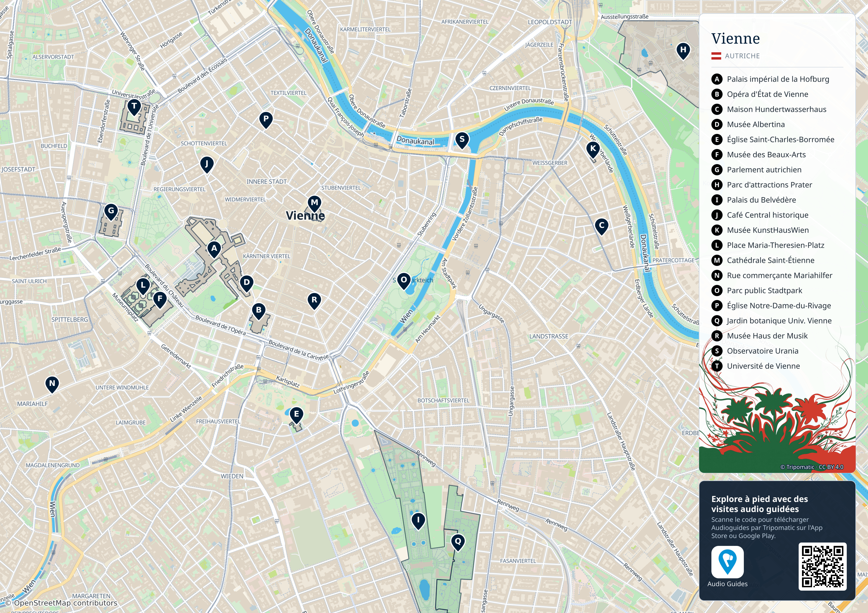Screen dimensions: 868x613
Task: Click the Vienne title in the legend panel
Action: pos(735,39)
